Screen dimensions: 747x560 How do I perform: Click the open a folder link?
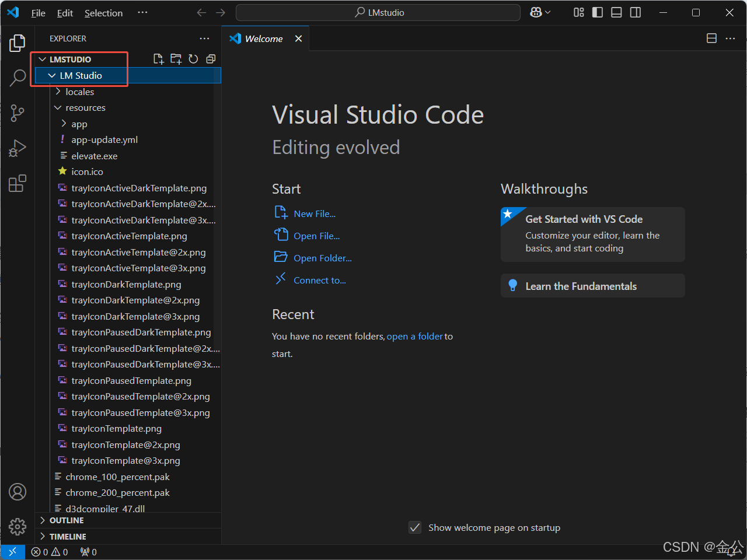414,336
